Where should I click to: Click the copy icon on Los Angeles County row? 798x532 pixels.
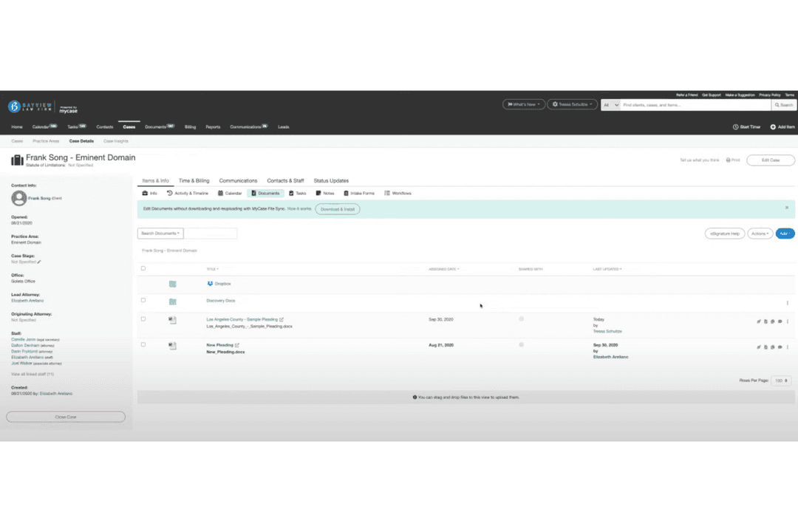(773, 321)
